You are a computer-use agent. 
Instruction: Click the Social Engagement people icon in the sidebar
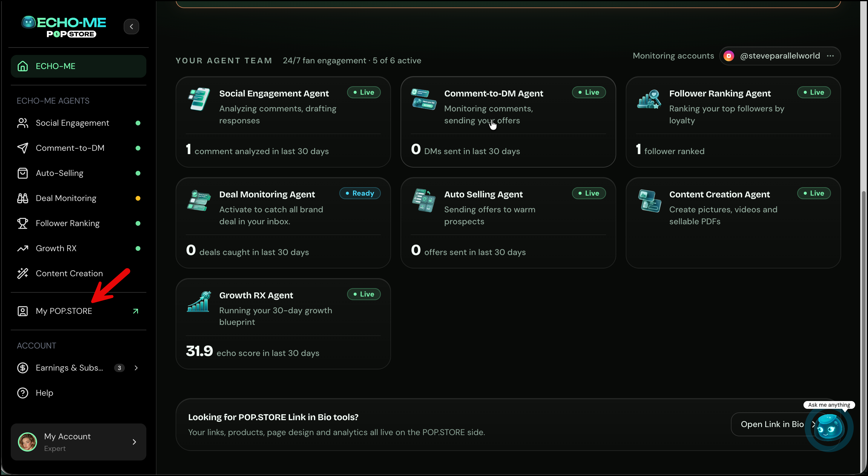click(23, 123)
